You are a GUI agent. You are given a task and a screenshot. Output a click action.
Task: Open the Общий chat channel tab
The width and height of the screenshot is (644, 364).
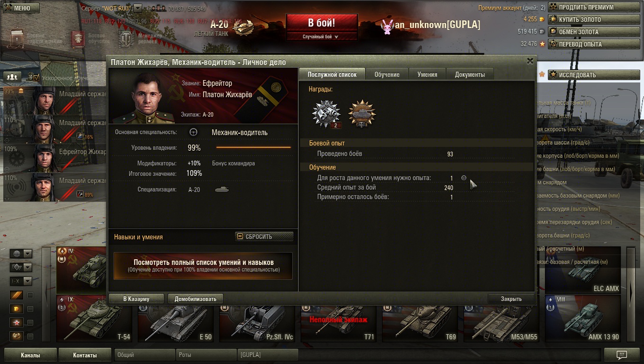(x=144, y=355)
